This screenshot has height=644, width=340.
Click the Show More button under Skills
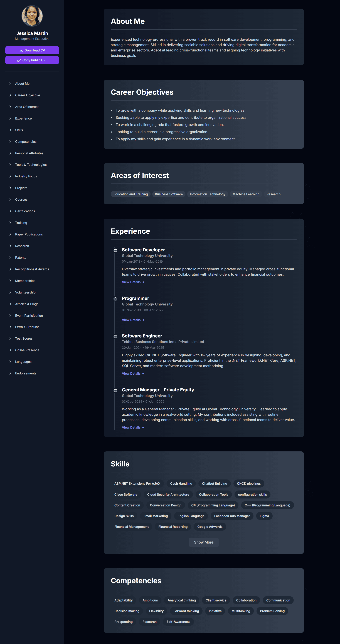203,542
